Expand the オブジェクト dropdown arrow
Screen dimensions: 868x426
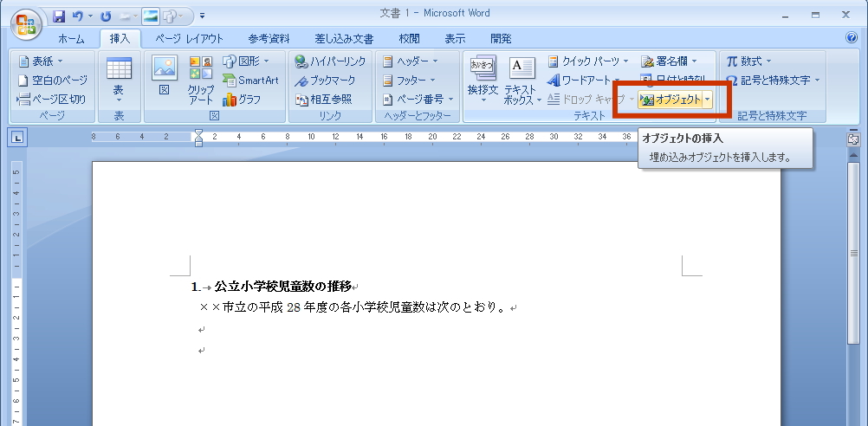[708, 100]
